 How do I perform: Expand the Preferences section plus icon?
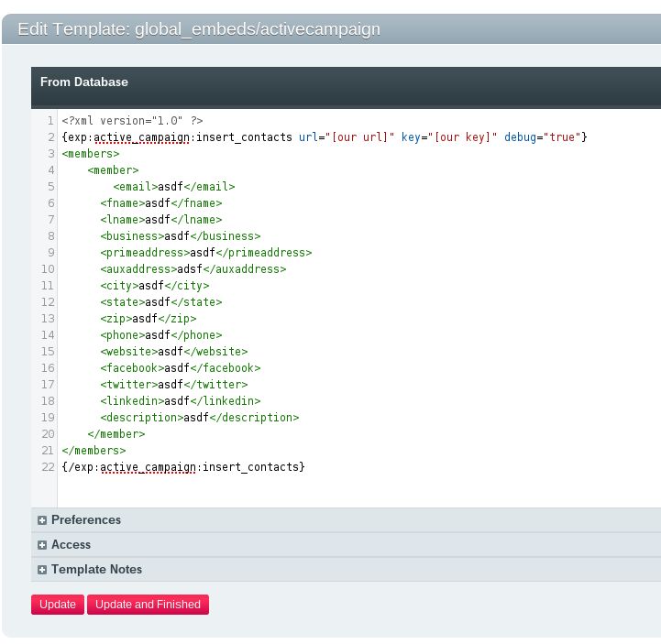tap(42, 520)
